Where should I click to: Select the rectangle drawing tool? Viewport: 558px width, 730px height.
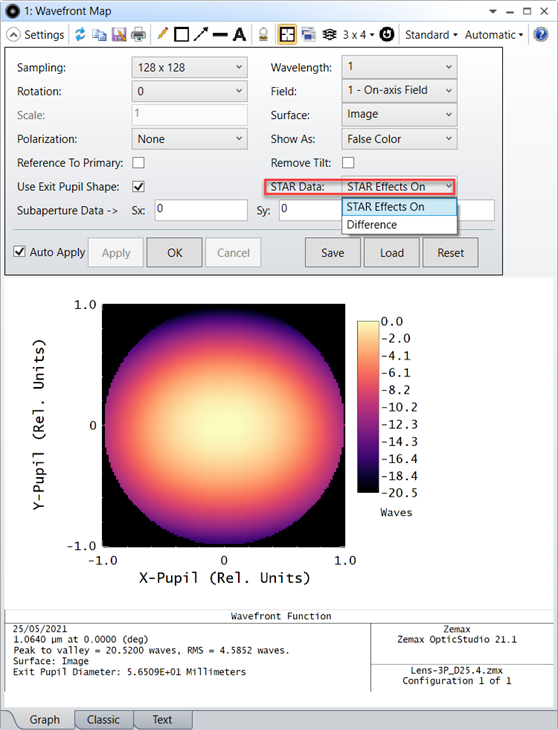tap(181, 34)
